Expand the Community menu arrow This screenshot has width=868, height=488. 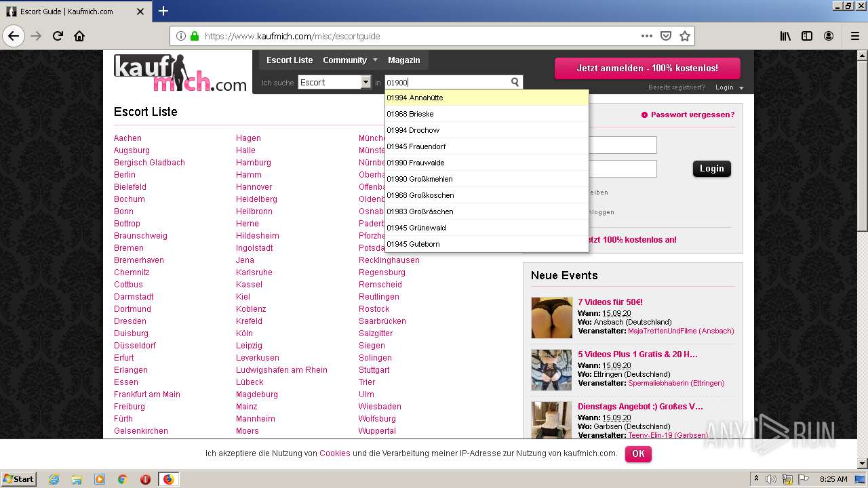375,60
